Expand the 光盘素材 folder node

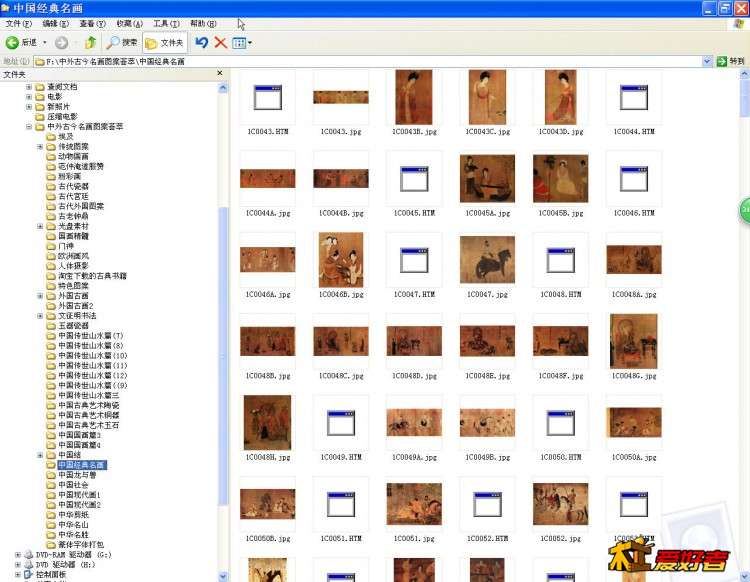pos(40,226)
